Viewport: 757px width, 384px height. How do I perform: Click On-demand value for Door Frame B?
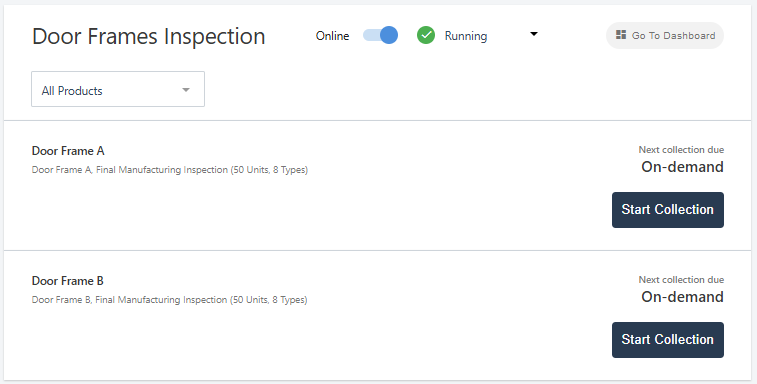click(682, 297)
